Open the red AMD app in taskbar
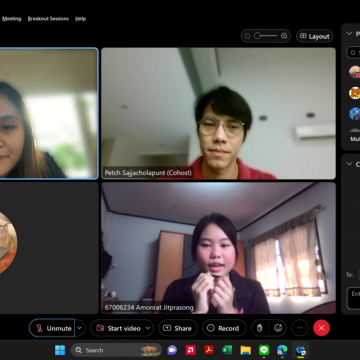This screenshot has height=360, width=360. (x=190, y=350)
